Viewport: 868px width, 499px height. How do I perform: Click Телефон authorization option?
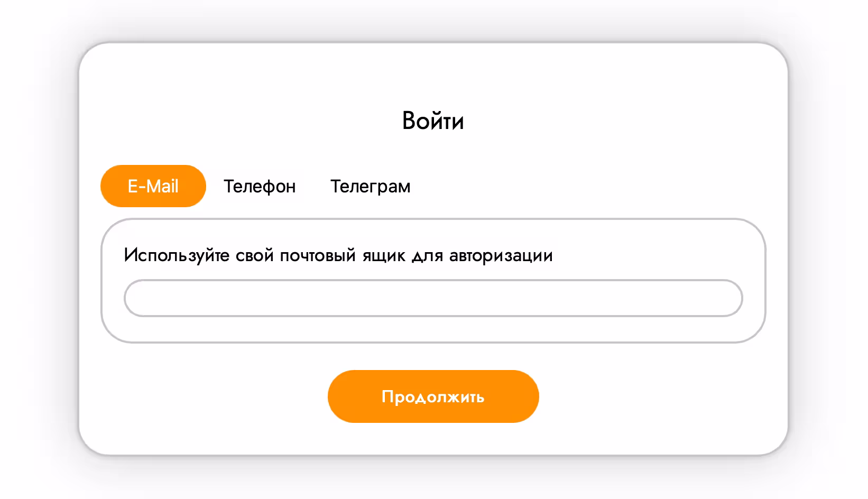click(x=259, y=186)
